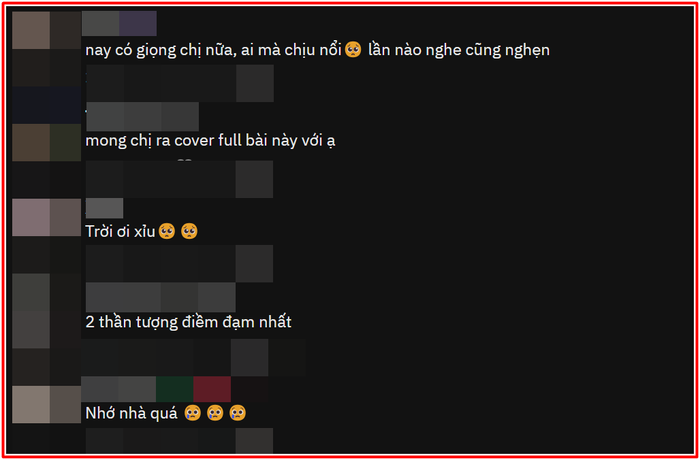Screen dimensions: 700x460
Task: Open avatar beside the "Trời ơi xỉu" comment
Action: (31, 217)
